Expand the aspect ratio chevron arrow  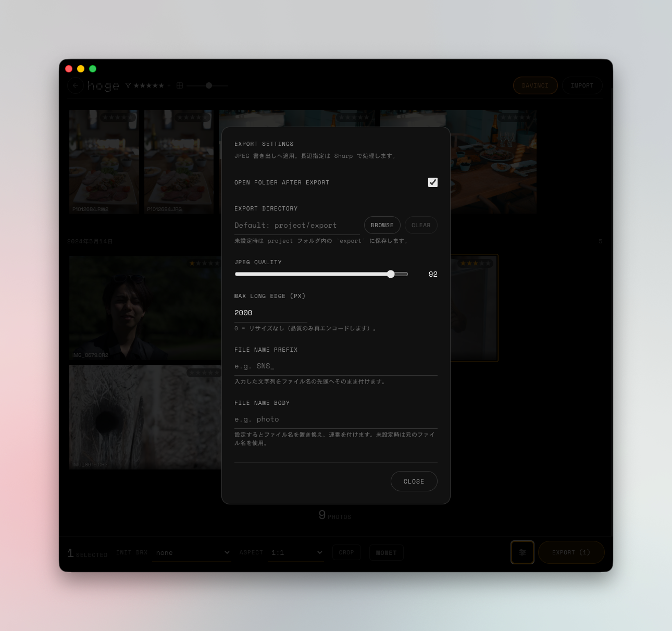(x=319, y=552)
